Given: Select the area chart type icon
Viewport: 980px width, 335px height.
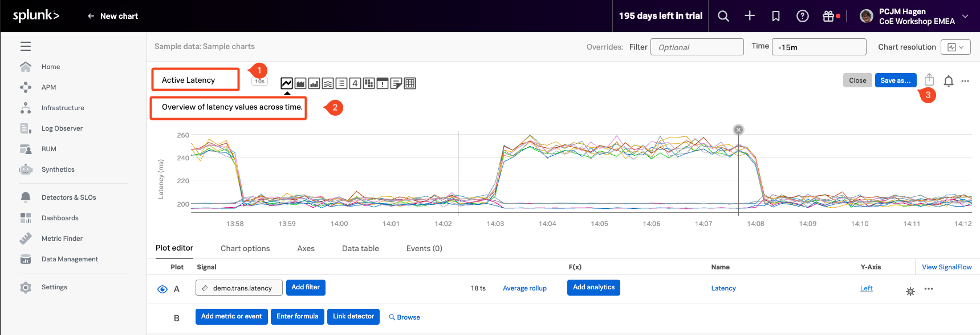Looking at the screenshot, I should (x=300, y=84).
